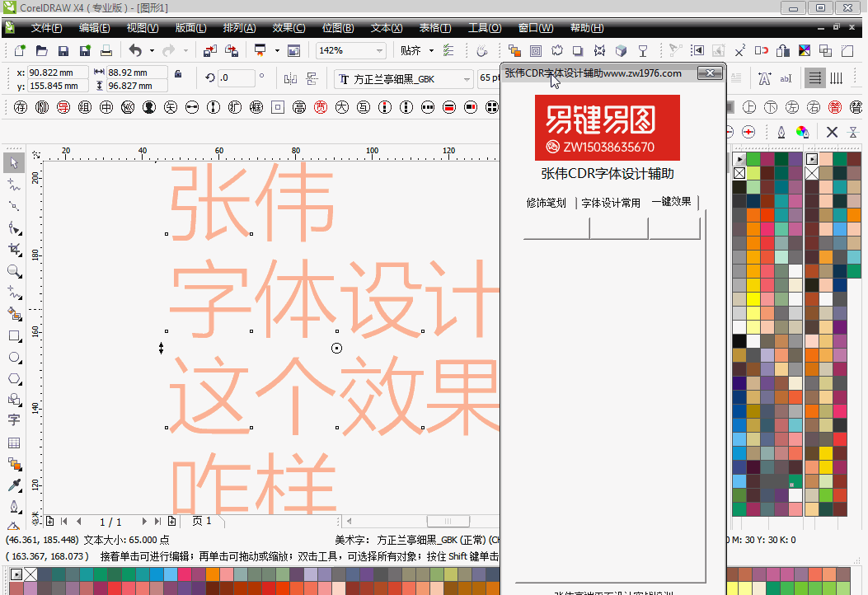The height and width of the screenshot is (595, 868).
Task: Select the Pick tool
Action: [13, 162]
